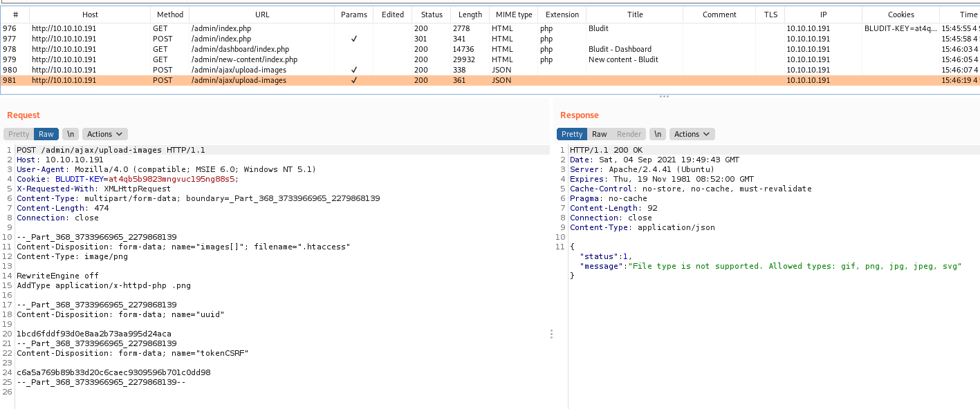Open the Actions dropdown in the Response panel
The image size is (980, 409).
[692, 134]
